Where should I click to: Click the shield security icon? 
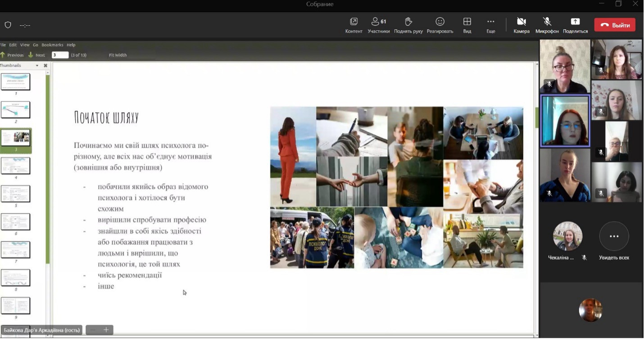click(8, 25)
